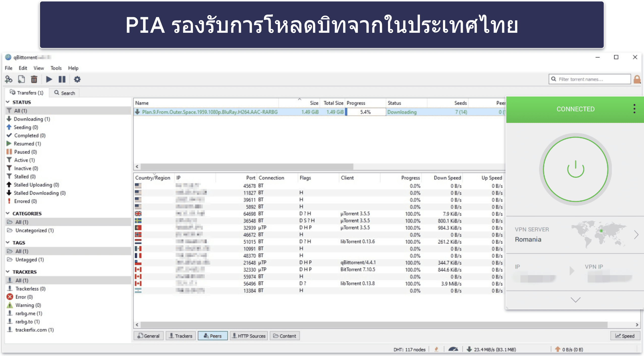
Task: Open the General details tab
Action: tap(149, 336)
